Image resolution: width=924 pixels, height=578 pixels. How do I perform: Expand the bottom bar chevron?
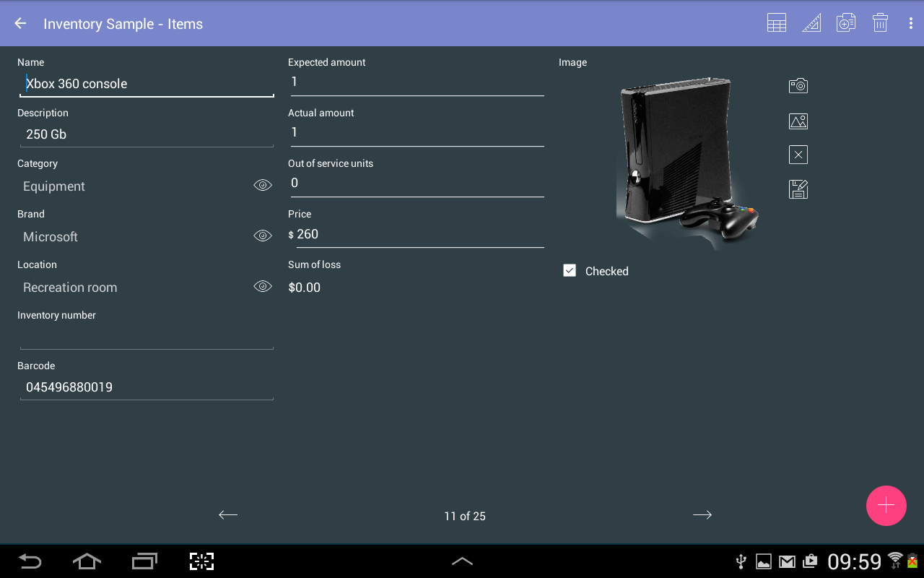462,561
